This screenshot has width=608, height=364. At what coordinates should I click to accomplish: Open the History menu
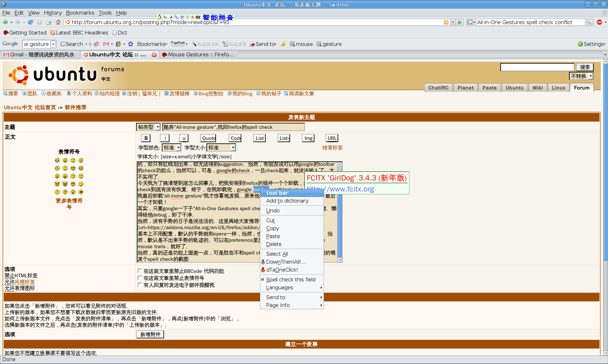pyautogui.click(x=53, y=13)
